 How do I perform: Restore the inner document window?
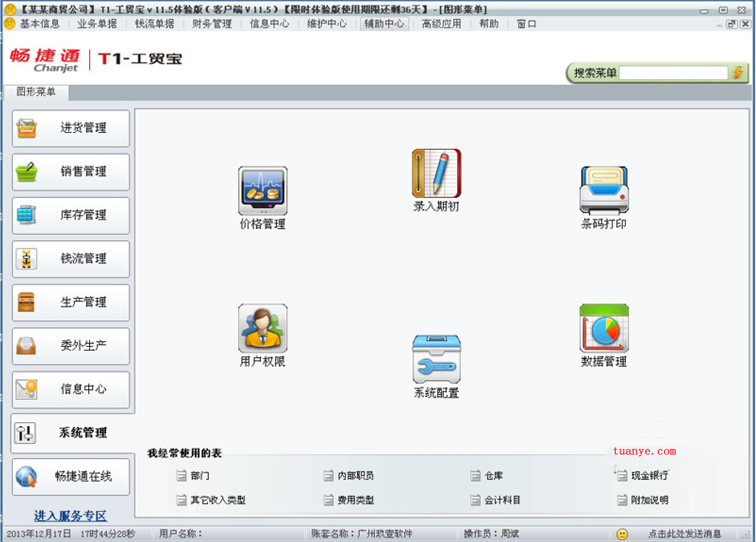pos(731,24)
